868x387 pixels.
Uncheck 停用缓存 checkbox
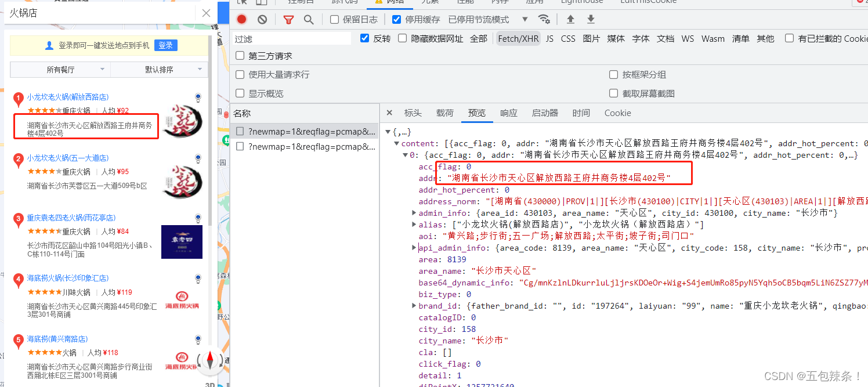(x=396, y=19)
